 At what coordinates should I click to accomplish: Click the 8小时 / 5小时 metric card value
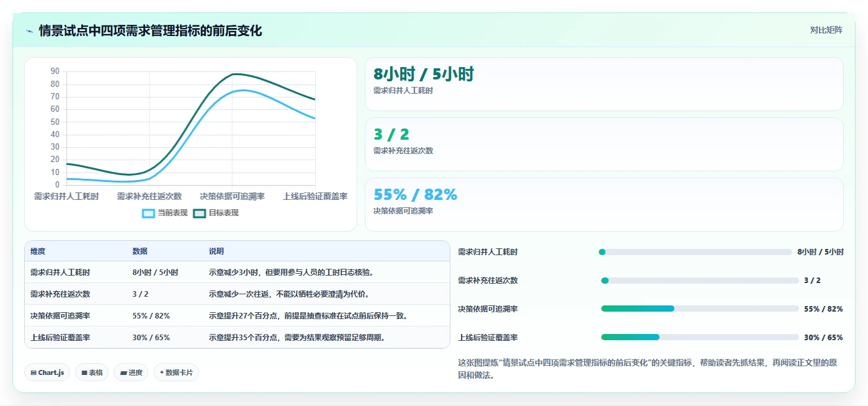click(x=424, y=74)
